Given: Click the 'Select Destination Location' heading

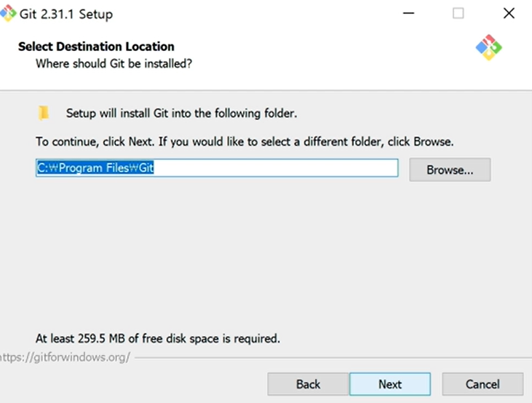Looking at the screenshot, I should click(96, 47).
